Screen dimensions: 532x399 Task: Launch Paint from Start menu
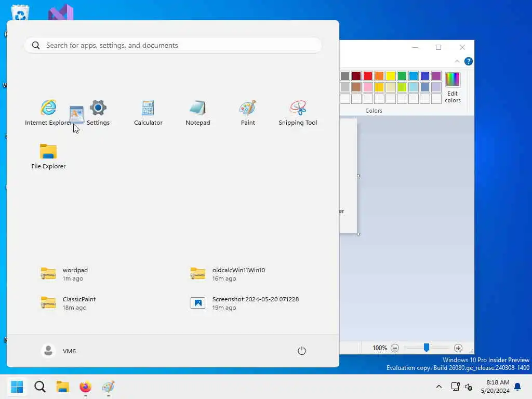pos(248,113)
